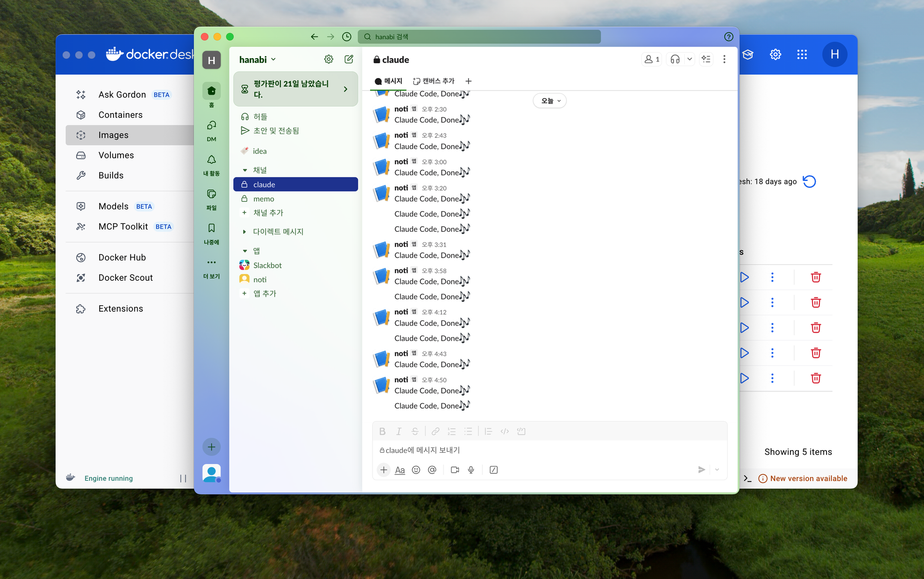View claude channel members count
Viewport: 924px width, 579px height.
click(652, 59)
